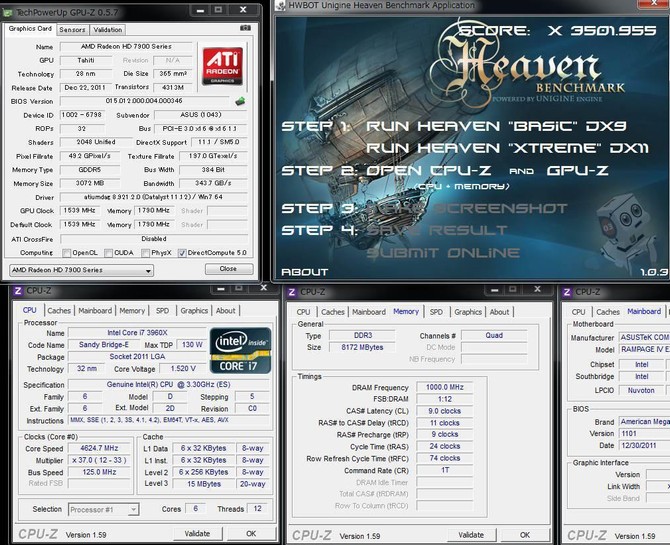Click the "Intel Core i7 3960X" name value
This screenshot has height=545, width=670.
click(x=137, y=333)
